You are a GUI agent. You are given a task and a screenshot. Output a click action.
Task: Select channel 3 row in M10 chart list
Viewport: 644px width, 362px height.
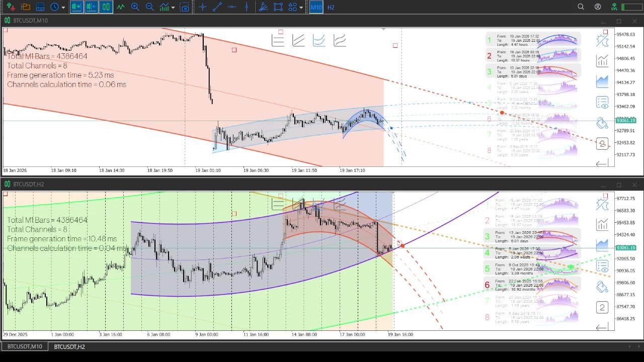coord(533,71)
